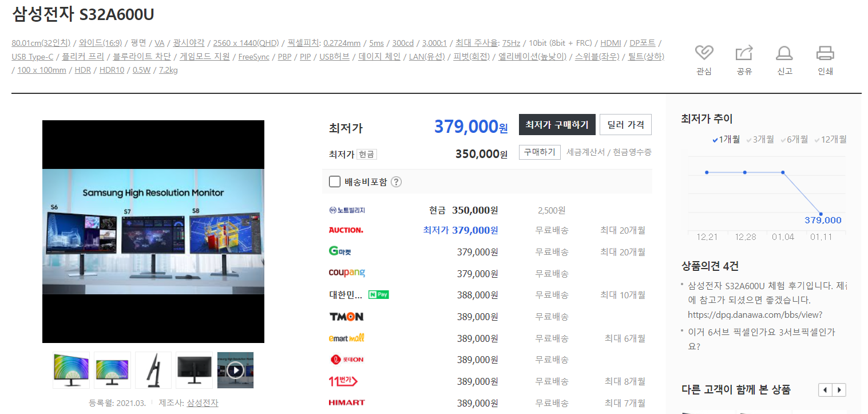Click the 인쇄 printer icon
The height and width of the screenshot is (414, 868).
pyautogui.click(x=825, y=53)
